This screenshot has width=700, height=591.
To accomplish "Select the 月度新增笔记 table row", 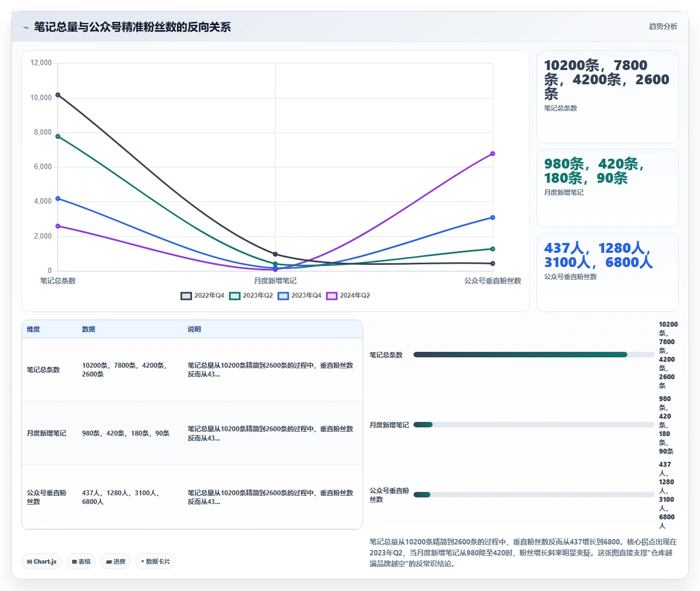I will click(x=192, y=433).
